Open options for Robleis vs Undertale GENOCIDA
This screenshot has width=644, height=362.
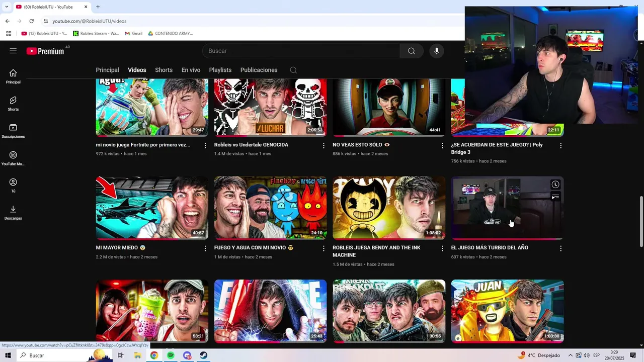click(x=324, y=145)
